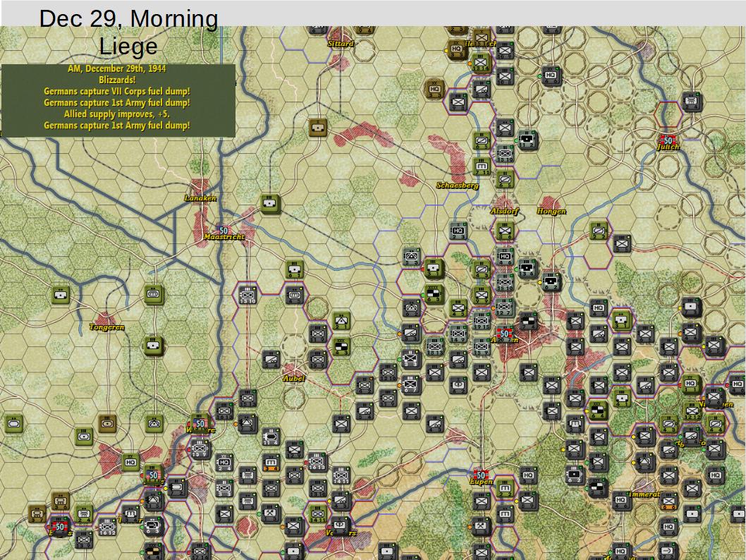Select the brown unit counter south of Sittard
The height and width of the screenshot is (560, 746).
coord(318,127)
